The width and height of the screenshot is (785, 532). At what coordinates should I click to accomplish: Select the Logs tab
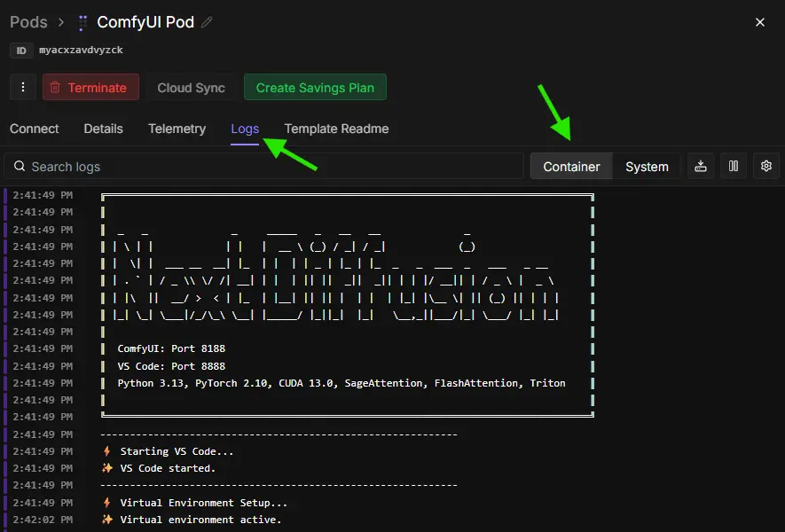[245, 129]
